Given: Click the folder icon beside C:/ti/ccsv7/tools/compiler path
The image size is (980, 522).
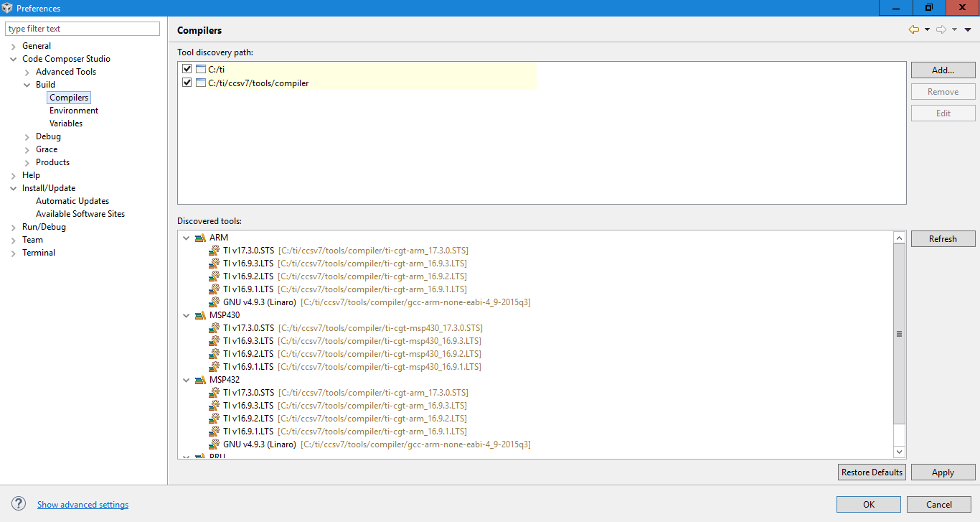Looking at the screenshot, I should pyautogui.click(x=201, y=83).
